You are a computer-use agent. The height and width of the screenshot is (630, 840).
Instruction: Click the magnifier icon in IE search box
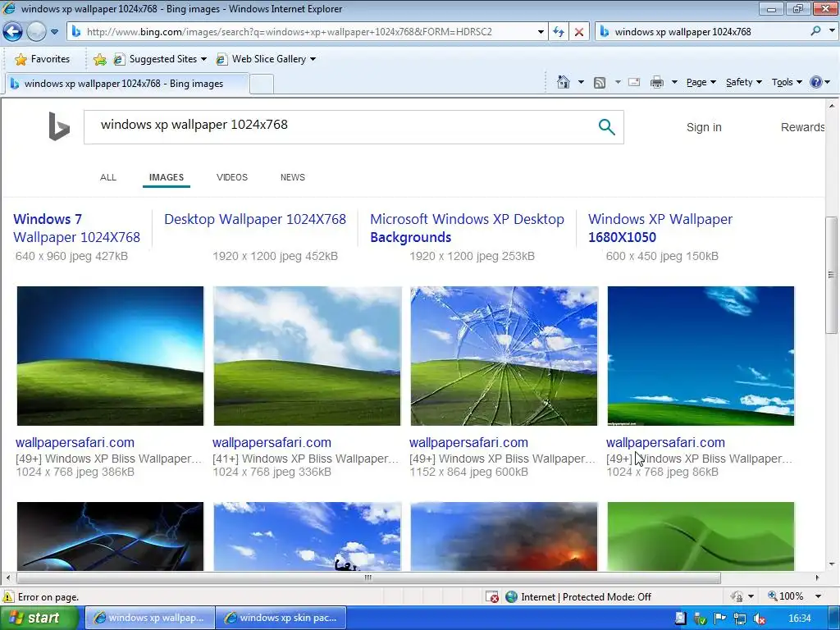click(815, 31)
